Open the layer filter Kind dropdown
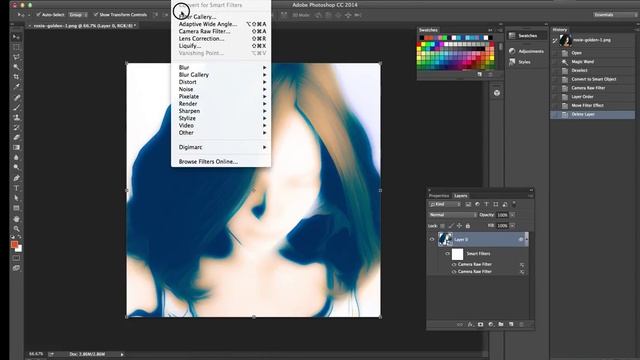 445,204
